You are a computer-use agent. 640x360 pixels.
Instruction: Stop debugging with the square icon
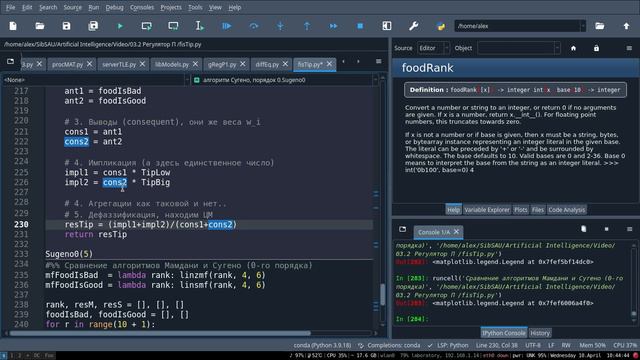point(360,26)
